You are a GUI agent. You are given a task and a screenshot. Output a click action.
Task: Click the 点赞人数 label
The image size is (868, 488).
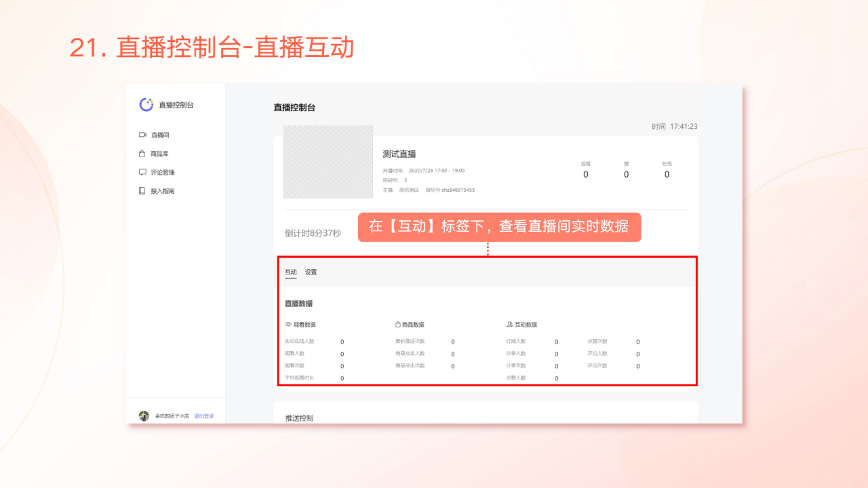coord(516,378)
